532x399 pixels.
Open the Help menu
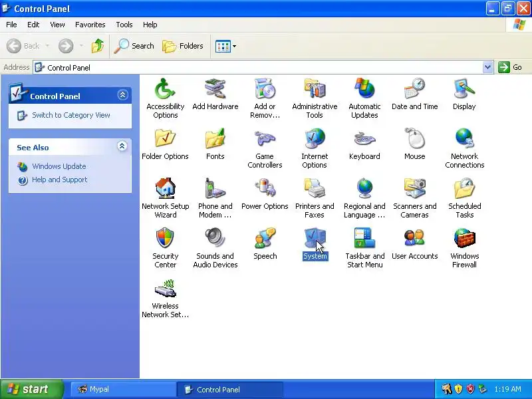(x=150, y=25)
